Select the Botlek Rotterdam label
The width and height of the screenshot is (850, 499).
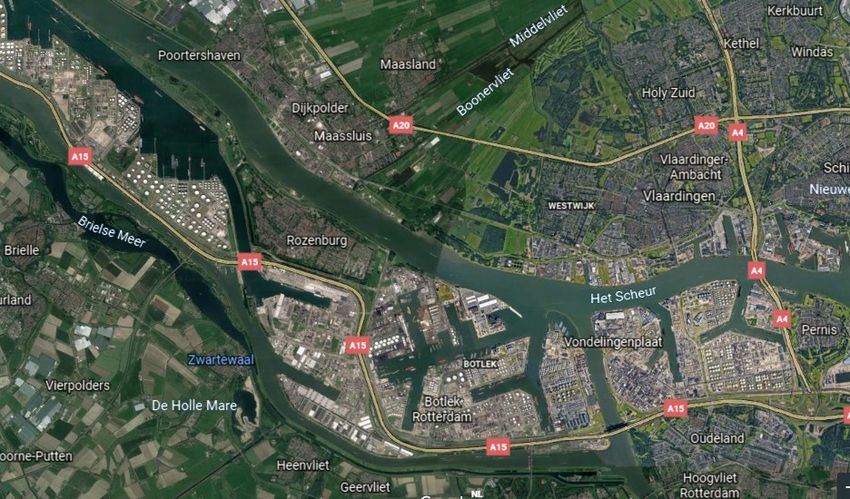pyautogui.click(x=442, y=409)
